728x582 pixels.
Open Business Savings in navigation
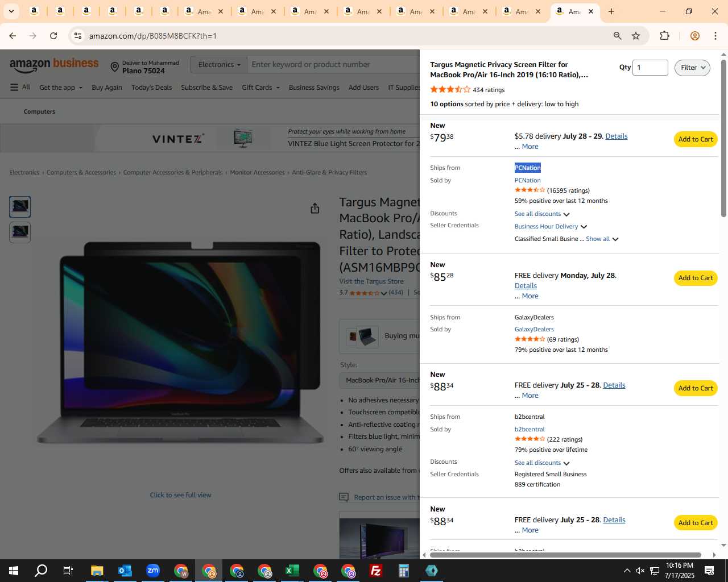point(314,88)
